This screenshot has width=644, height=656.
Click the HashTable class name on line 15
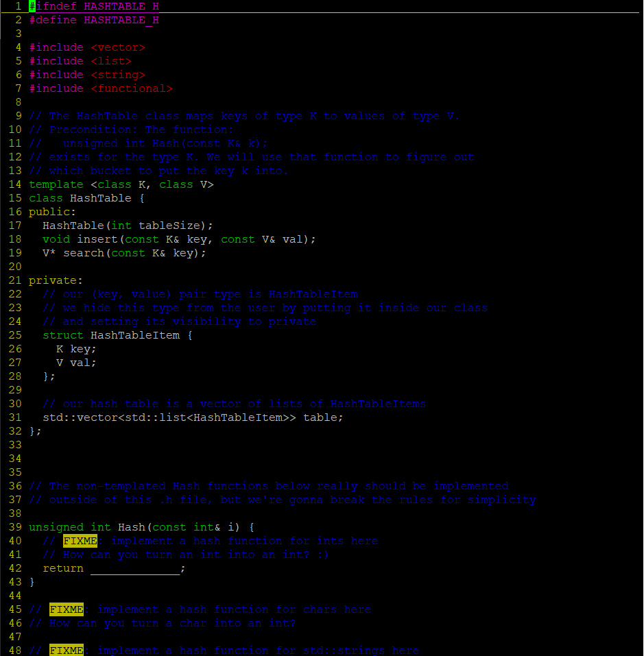pos(99,197)
